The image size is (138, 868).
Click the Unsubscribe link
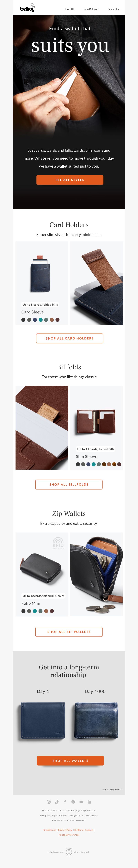[50, 830]
